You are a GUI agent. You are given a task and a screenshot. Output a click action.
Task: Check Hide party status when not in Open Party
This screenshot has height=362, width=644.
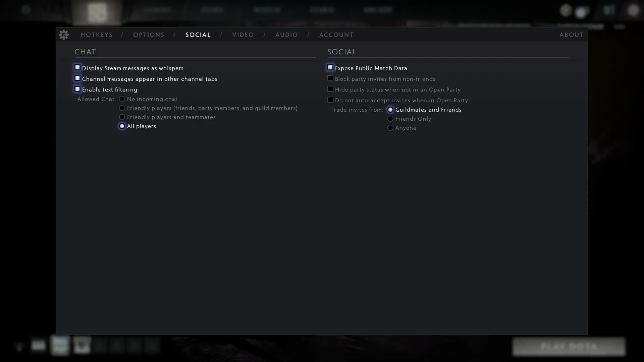pyautogui.click(x=330, y=89)
